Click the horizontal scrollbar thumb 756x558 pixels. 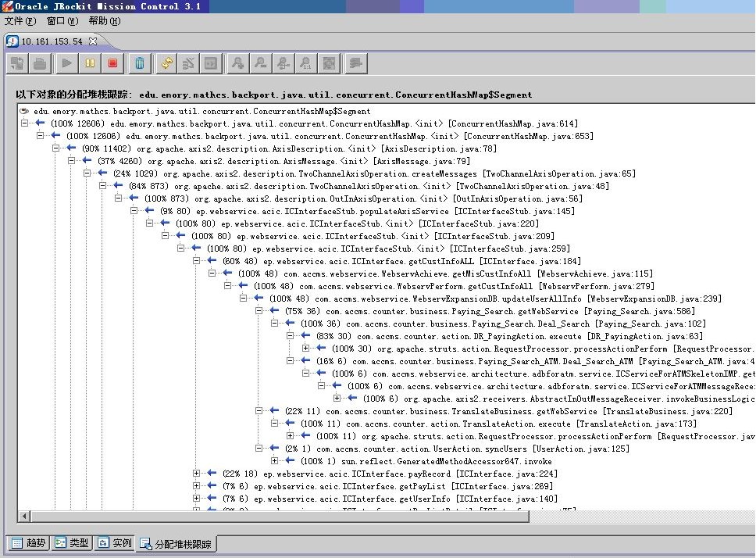(280, 517)
